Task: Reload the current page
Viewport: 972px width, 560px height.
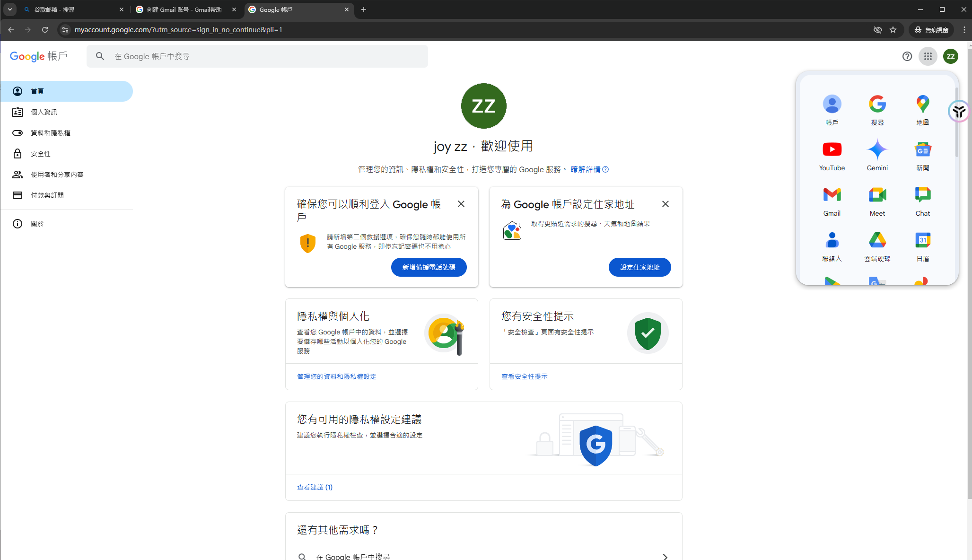Action: pos(45,30)
